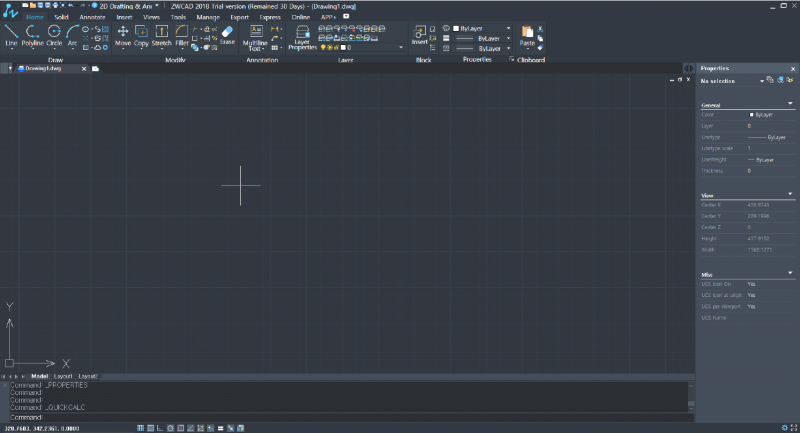This screenshot has height=433, width=800.
Task: Click the Insert block icon
Action: coord(419,35)
